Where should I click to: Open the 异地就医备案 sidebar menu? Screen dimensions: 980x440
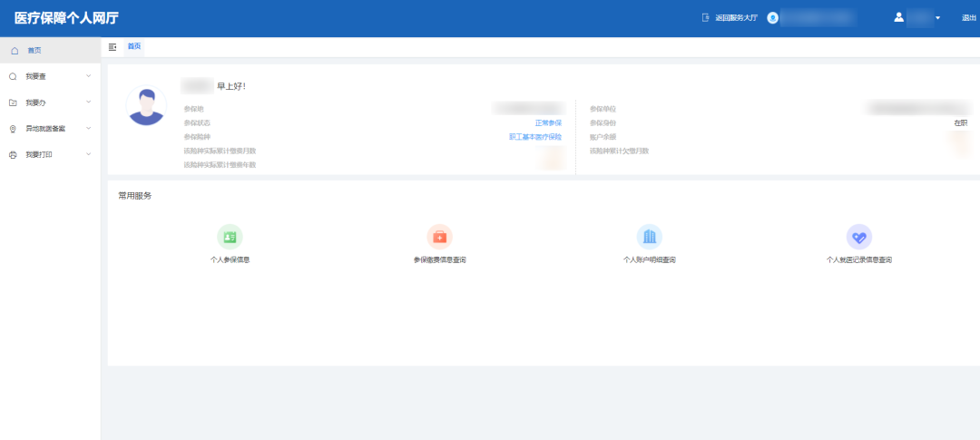[x=50, y=129]
